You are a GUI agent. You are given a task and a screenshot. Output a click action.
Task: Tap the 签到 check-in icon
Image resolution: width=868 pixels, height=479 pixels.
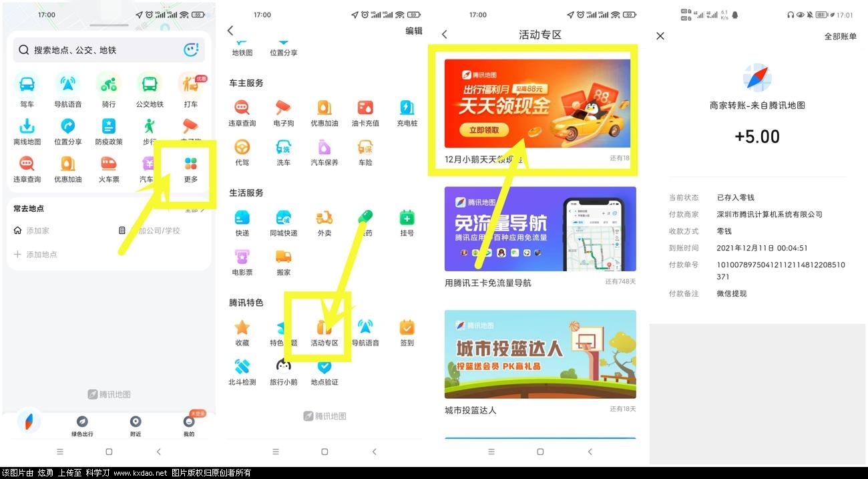[x=407, y=327]
